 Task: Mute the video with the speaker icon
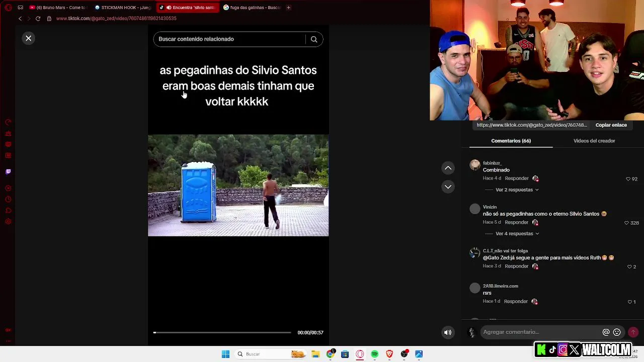(448, 332)
